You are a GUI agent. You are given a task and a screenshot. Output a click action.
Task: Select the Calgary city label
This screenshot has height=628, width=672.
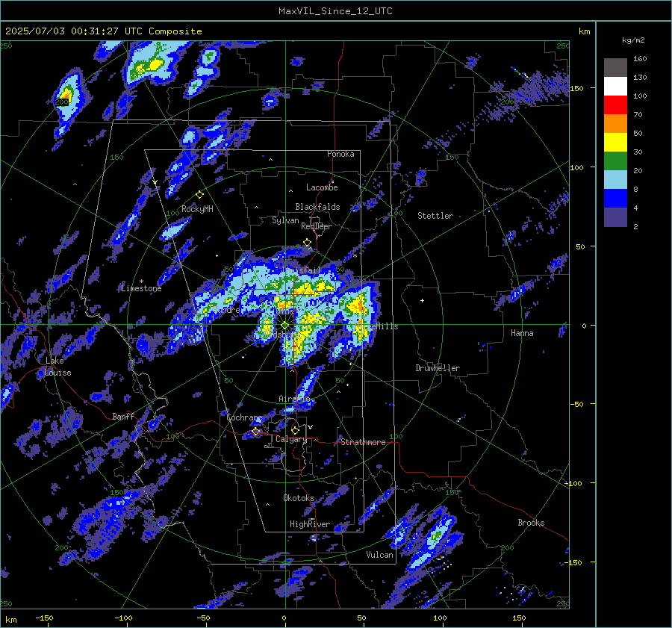tap(291, 439)
